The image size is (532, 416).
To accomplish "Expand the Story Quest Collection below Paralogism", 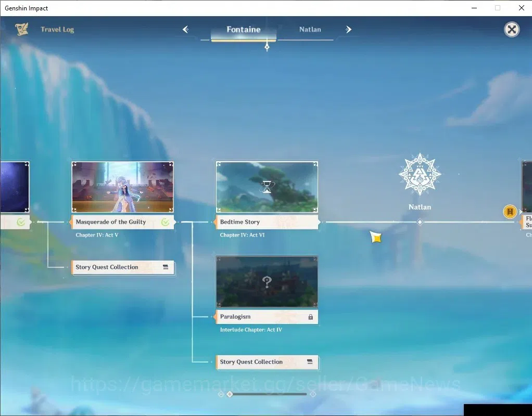I will tap(267, 362).
